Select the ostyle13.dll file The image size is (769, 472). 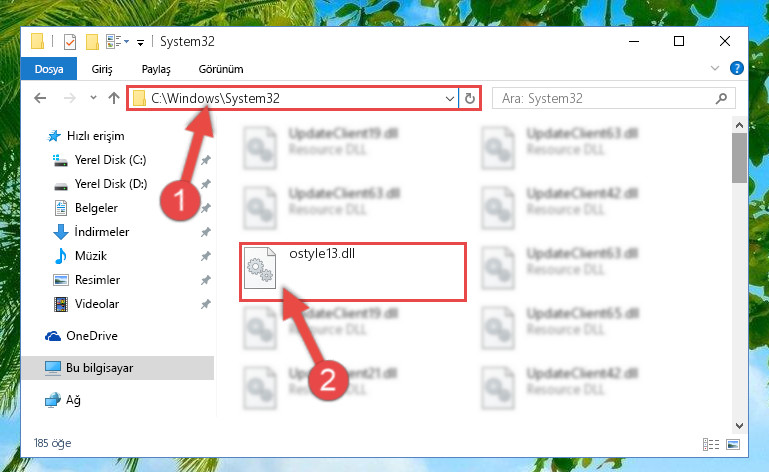(x=353, y=272)
